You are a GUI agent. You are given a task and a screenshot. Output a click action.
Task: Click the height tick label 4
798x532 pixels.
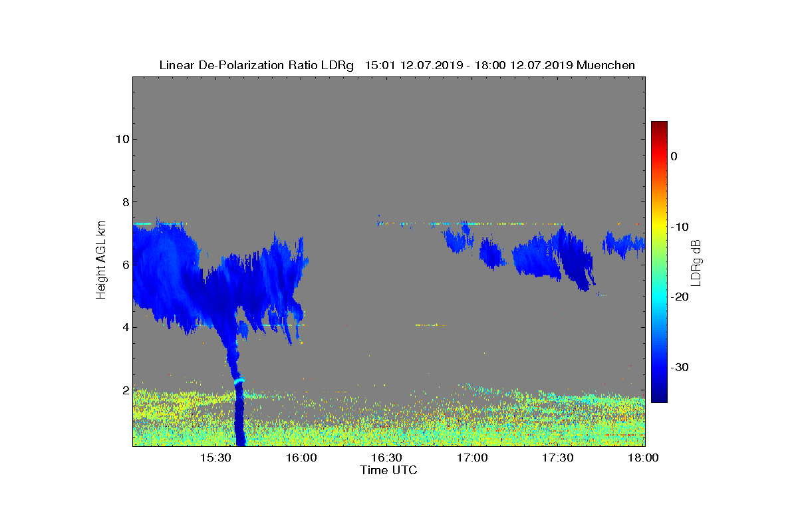(124, 327)
